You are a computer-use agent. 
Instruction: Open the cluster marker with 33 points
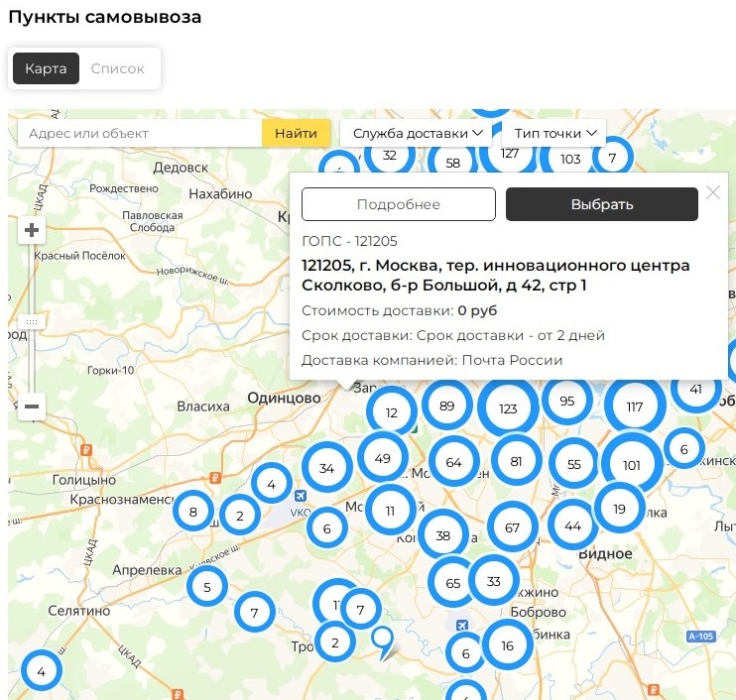point(493,581)
